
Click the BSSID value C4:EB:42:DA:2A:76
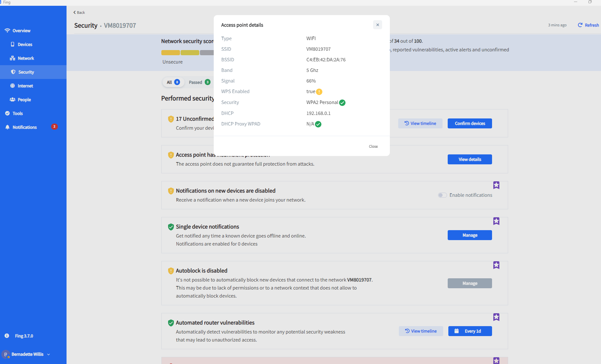326,60
